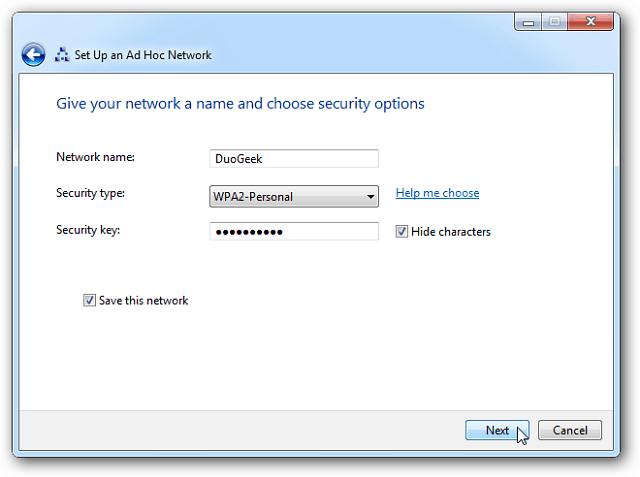This screenshot has width=640, height=477.
Task: Click the Save this network label
Action: click(x=143, y=301)
